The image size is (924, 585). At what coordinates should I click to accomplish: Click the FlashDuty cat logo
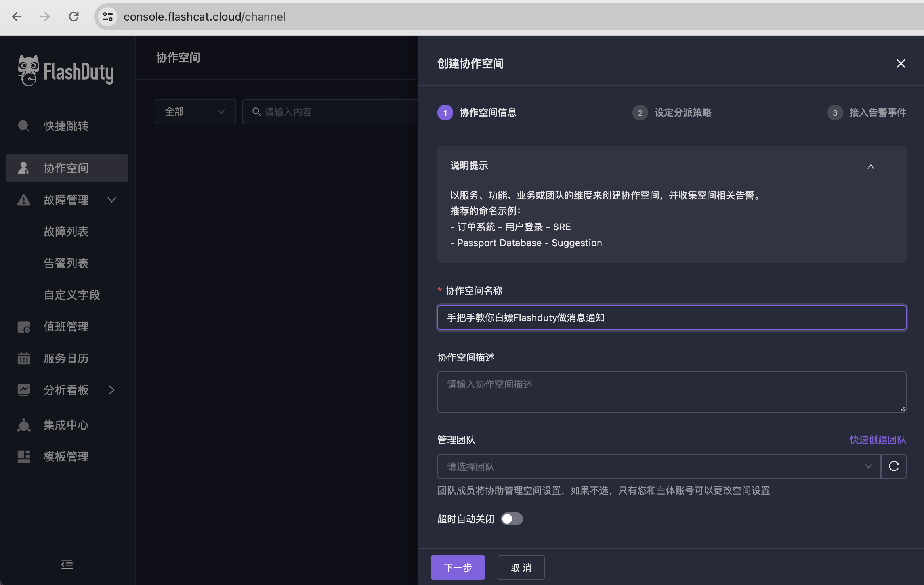pyautogui.click(x=29, y=71)
